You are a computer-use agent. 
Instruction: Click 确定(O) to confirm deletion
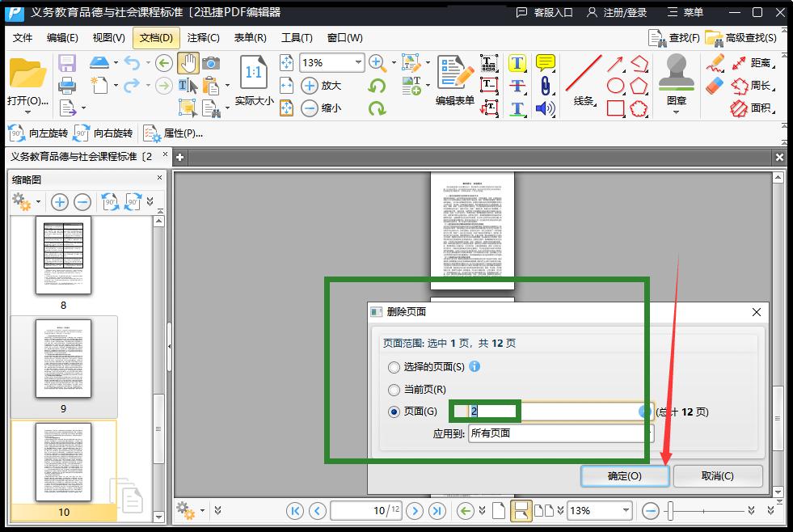[624, 475]
